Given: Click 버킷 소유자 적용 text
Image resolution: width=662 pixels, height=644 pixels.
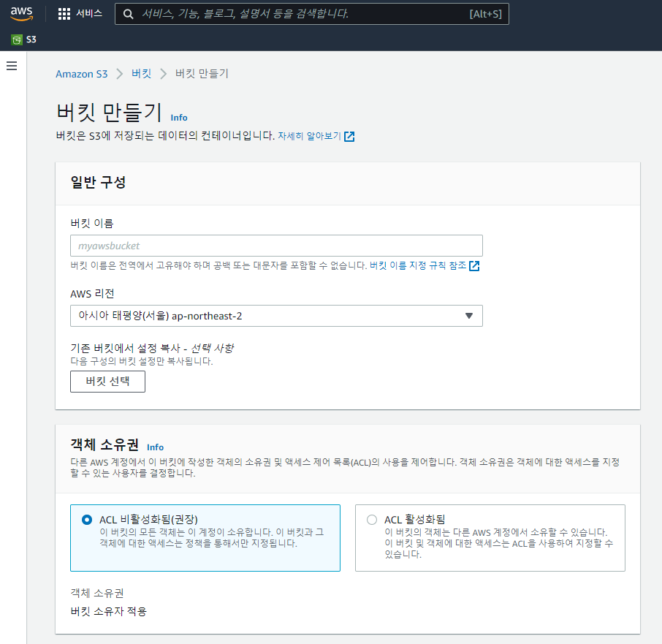Looking at the screenshot, I should coord(108,612).
